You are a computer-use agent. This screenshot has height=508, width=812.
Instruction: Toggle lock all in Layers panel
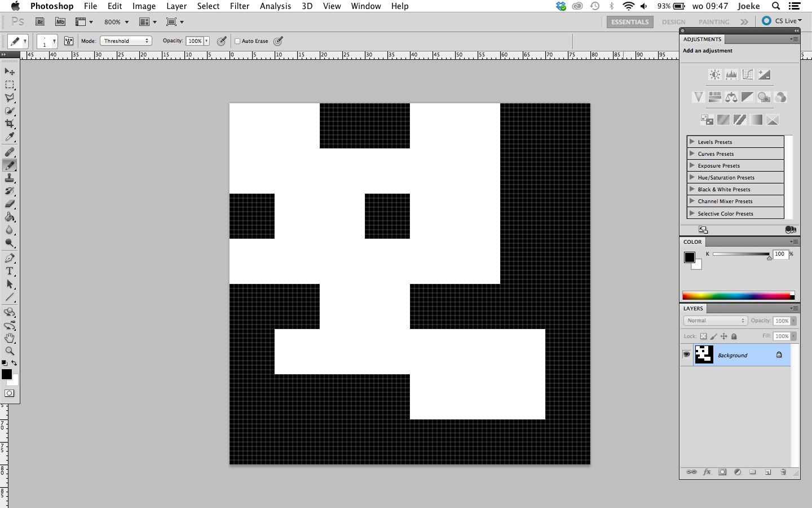(734, 336)
